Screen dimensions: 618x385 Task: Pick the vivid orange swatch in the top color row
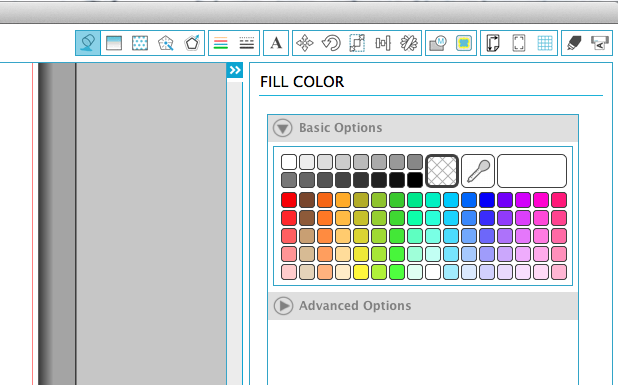point(325,200)
